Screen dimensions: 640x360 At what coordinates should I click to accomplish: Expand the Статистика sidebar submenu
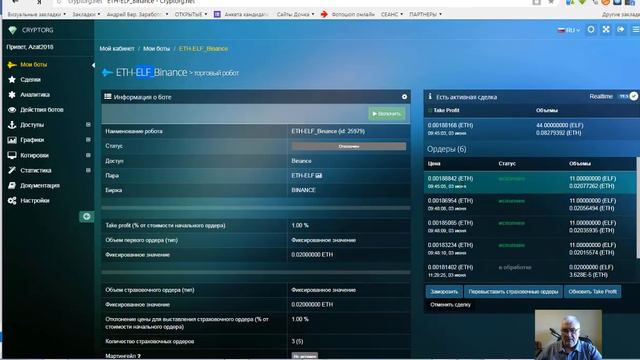coord(88,170)
